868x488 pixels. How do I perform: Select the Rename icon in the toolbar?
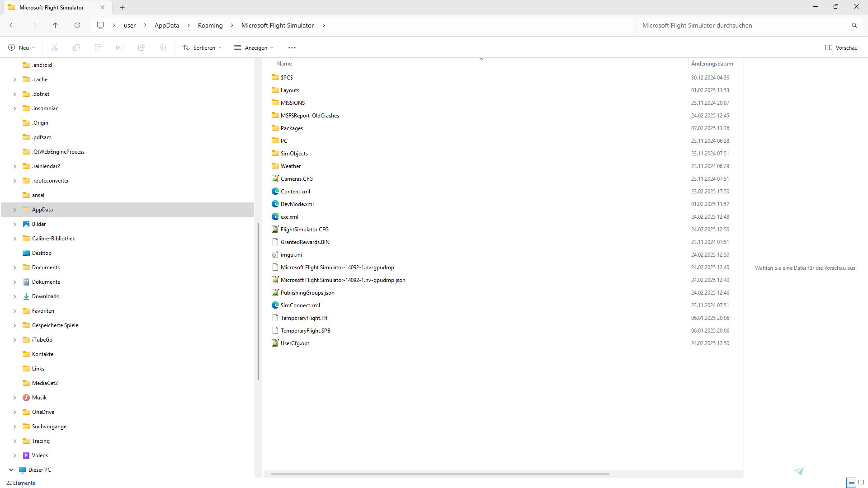(x=119, y=47)
